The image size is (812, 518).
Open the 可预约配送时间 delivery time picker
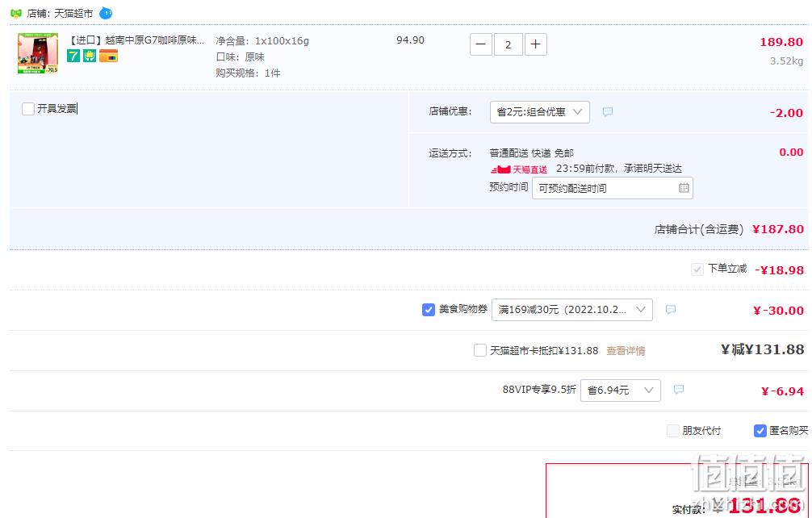[x=612, y=188]
